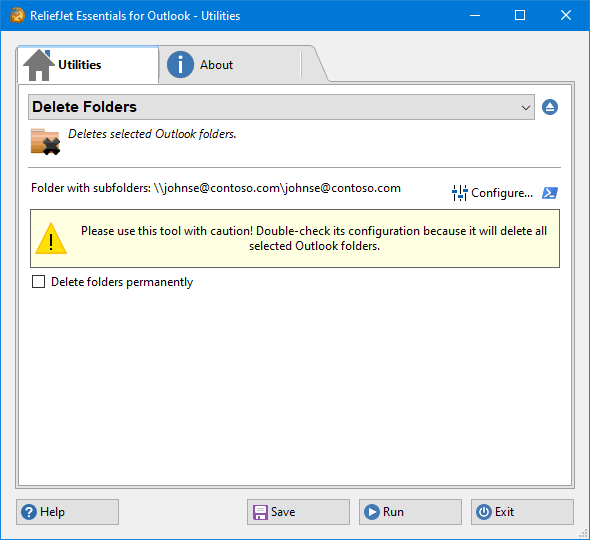The height and width of the screenshot is (540, 590).
Task: Expand the utility list using chevron arrow
Action: (526, 108)
